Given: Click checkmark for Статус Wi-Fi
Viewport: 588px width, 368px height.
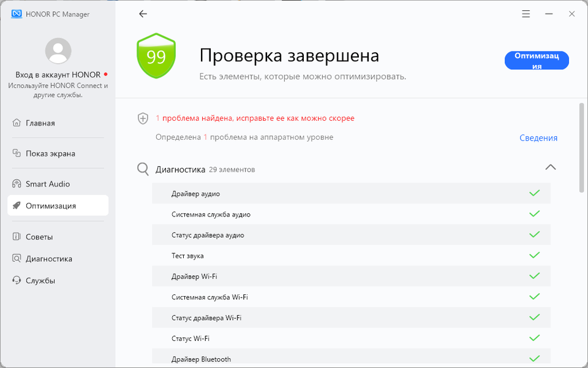Looking at the screenshot, I should (x=534, y=337).
